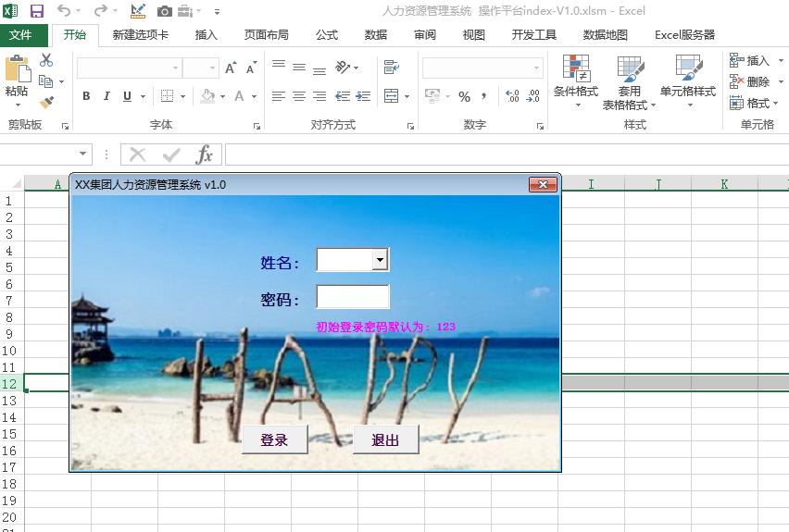Click the cell Borders icon

pos(167,96)
